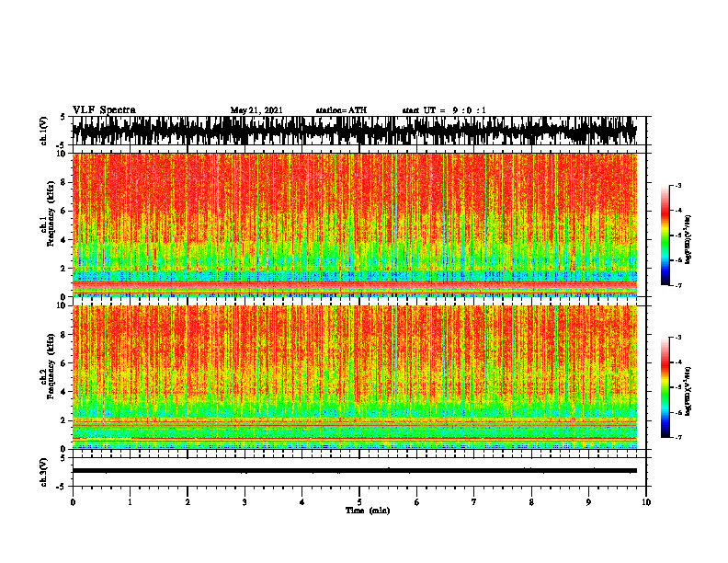Image resolution: width=728 pixels, height=563 pixels.
Task: Click the "2" kHz tick on the ch.1 frequency axis
Action: point(63,268)
